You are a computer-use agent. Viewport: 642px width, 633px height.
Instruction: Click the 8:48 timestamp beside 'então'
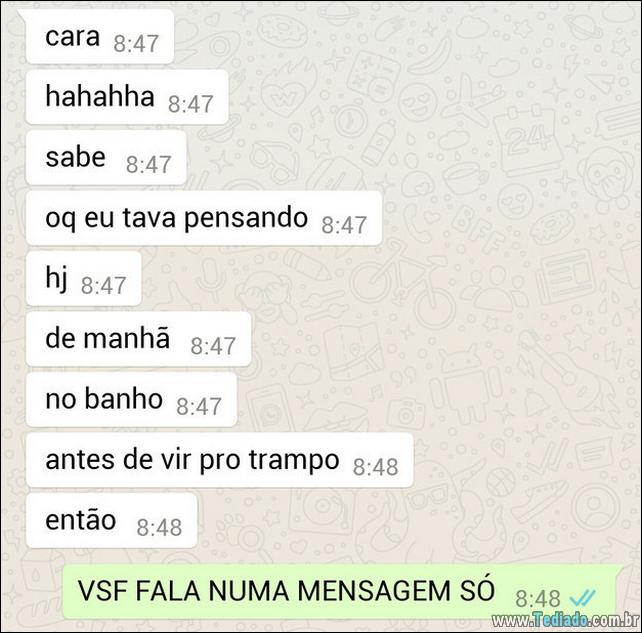(x=159, y=528)
